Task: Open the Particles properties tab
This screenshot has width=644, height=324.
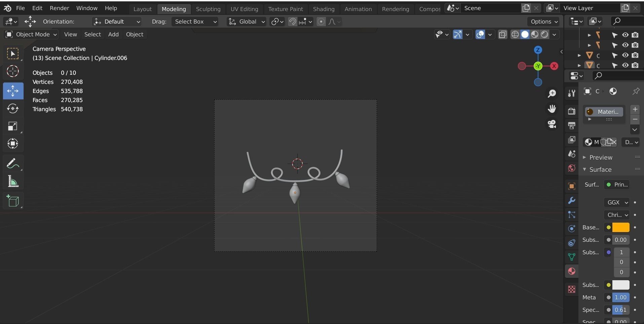Action: point(571,215)
